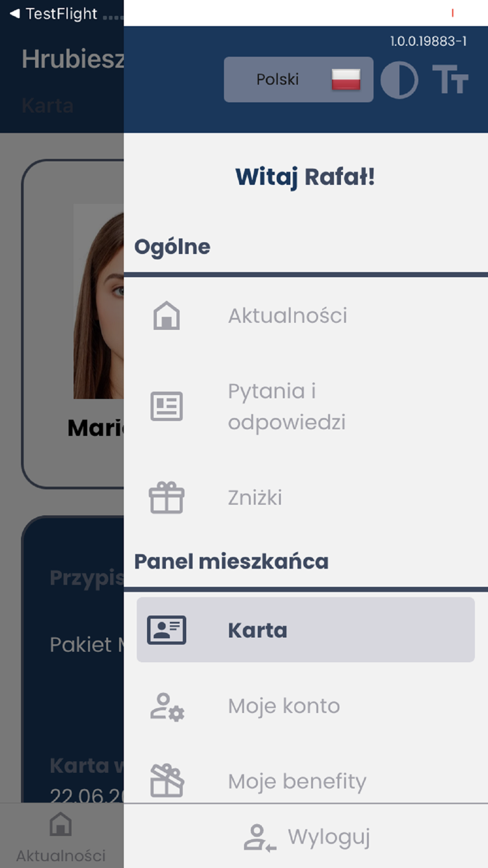Open the Zniżki menu item
The height and width of the screenshot is (868, 488).
point(255,497)
